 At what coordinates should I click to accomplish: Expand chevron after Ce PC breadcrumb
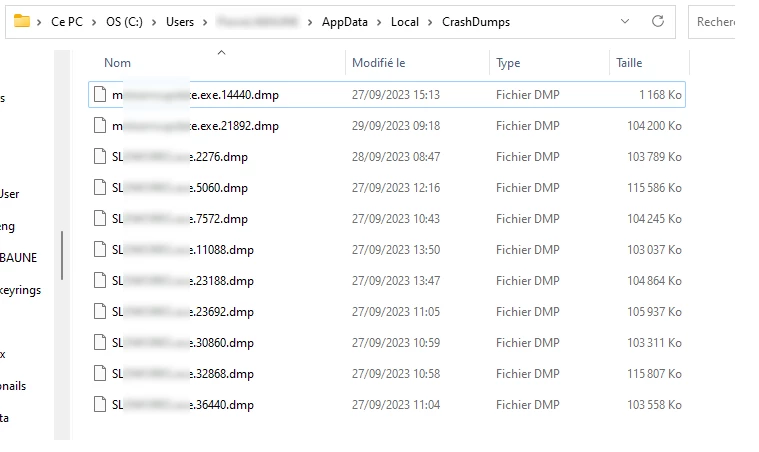point(94,22)
